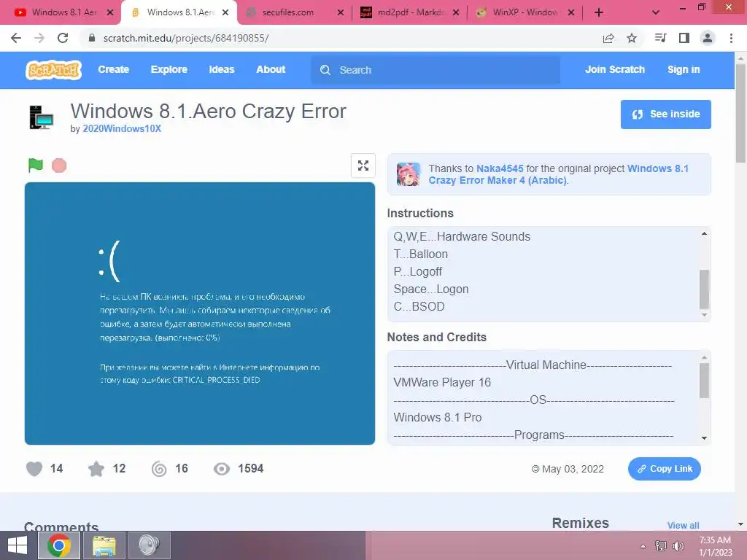Toggle the browser side panel
This screenshot has width=747, height=560.
click(684, 38)
